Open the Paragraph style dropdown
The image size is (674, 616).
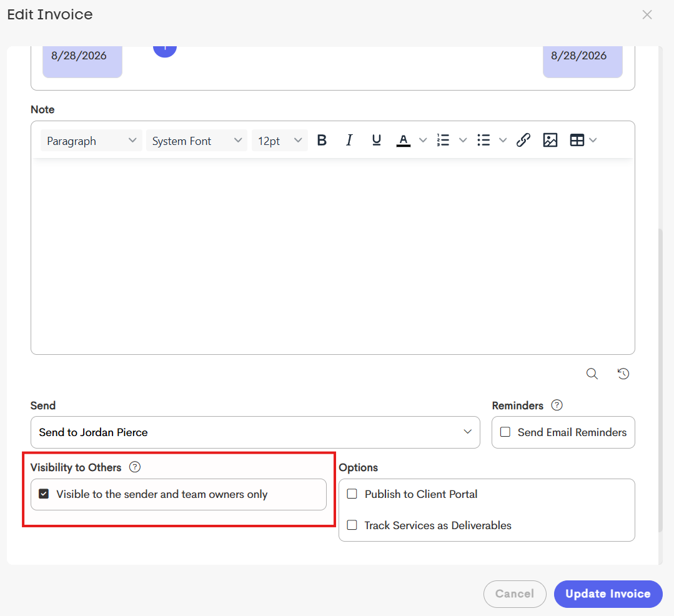coord(91,141)
